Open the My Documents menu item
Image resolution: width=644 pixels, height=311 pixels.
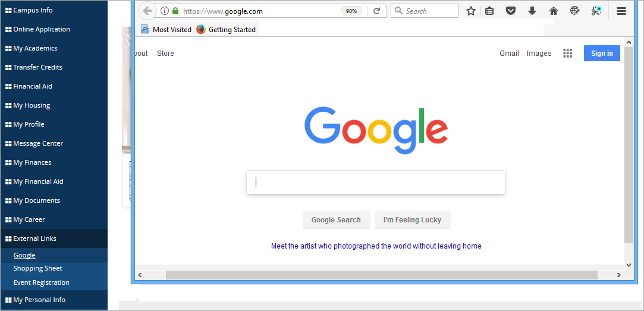[x=54, y=200]
